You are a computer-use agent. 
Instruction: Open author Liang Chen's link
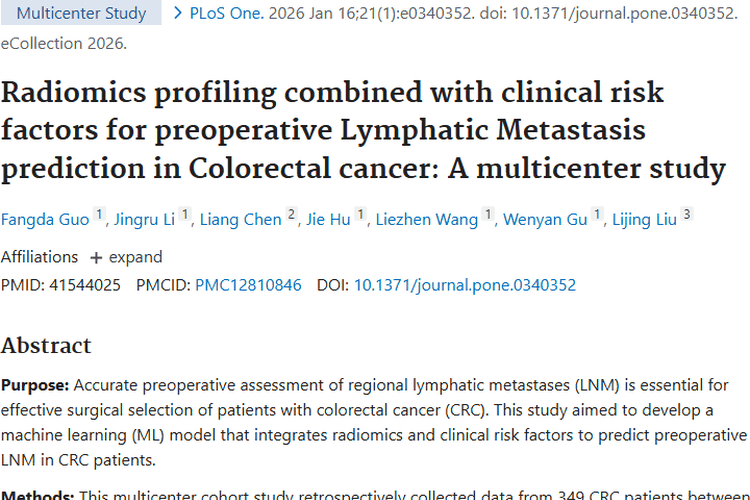tap(240, 220)
